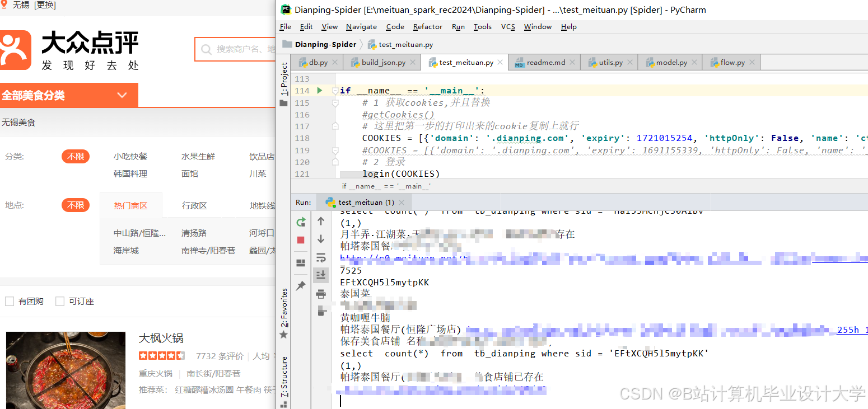
Task: Jump down the stack trace arrow
Action: pyautogui.click(x=321, y=239)
